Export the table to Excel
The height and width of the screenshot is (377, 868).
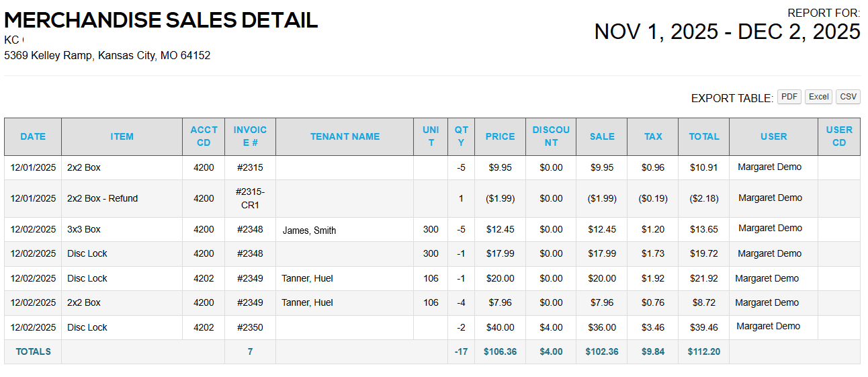coord(818,97)
